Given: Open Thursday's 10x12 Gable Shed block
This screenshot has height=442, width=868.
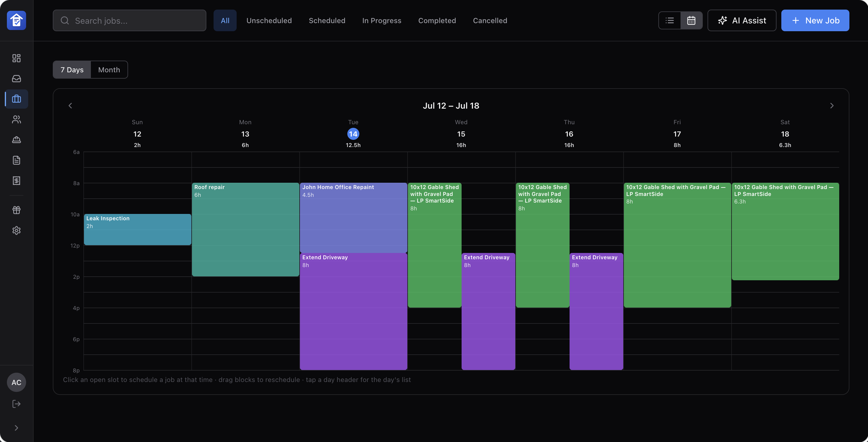Looking at the screenshot, I should tap(543, 245).
